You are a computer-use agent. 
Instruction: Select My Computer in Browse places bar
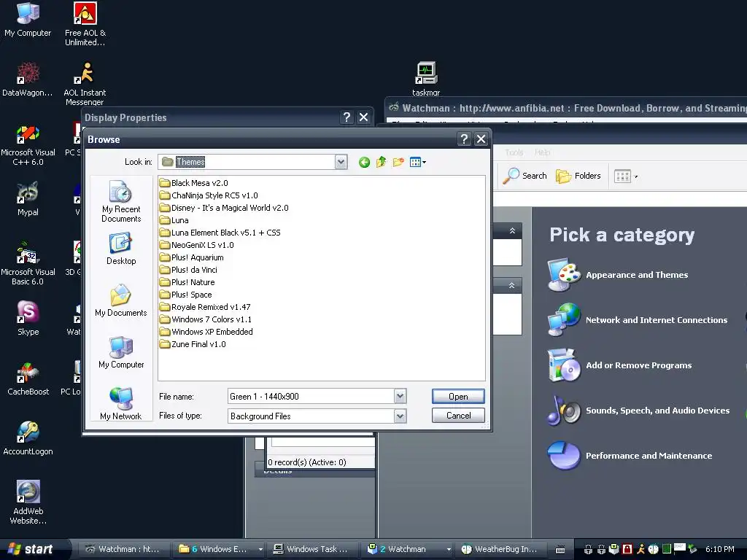point(121,352)
